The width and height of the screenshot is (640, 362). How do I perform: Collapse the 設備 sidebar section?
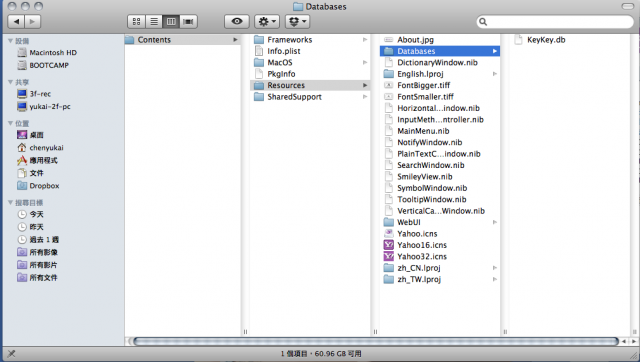click(10, 41)
